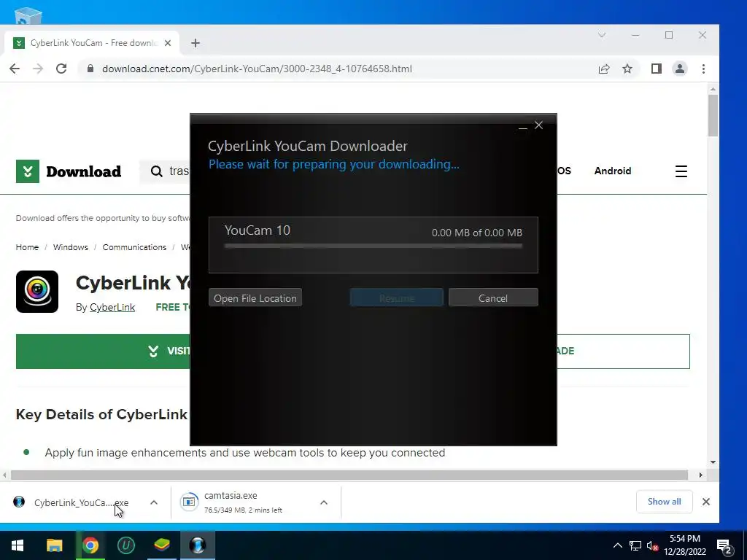This screenshot has width=747, height=560.
Task: Click the Home breadcrumb
Action: (27, 247)
